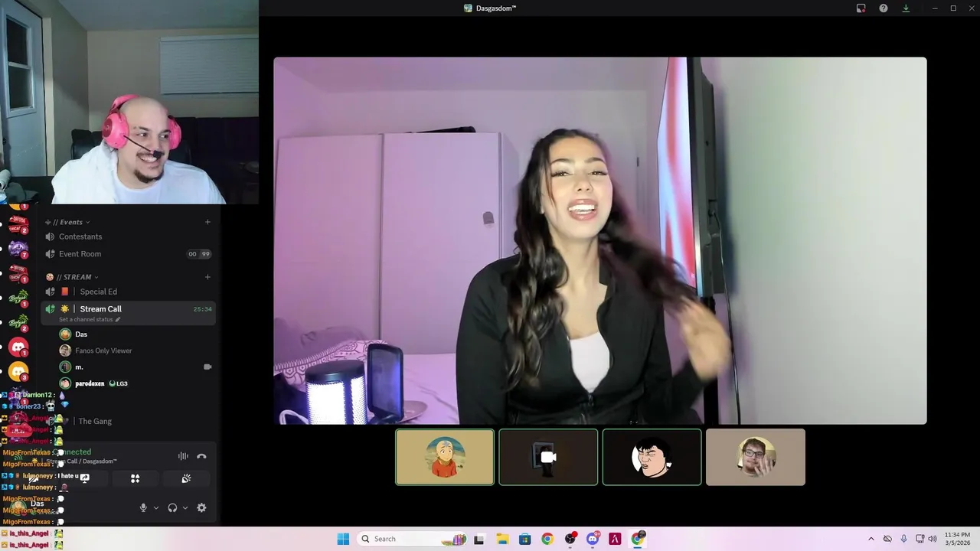Open noise suppression waveform icon
The height and width of the screenshot is (551, 980).
(x=183, y=456)
